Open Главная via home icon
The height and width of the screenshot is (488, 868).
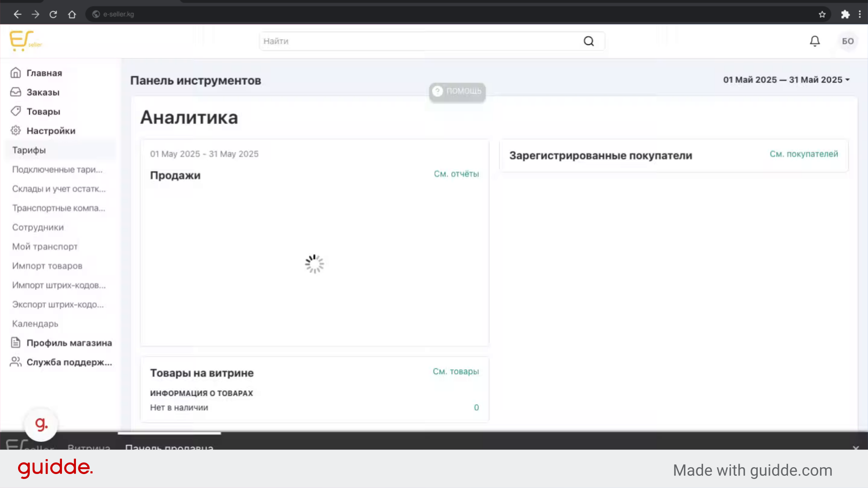tap(16, 73)
